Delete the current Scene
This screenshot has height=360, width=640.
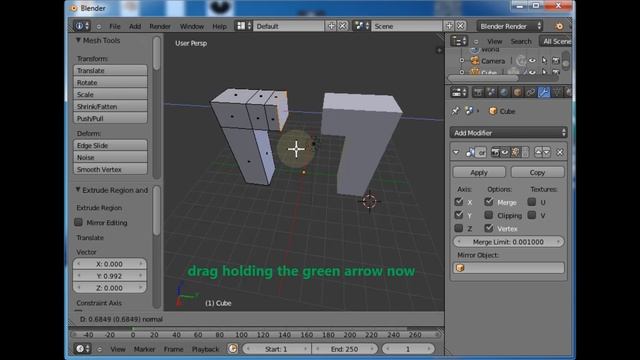coord(460,26)
